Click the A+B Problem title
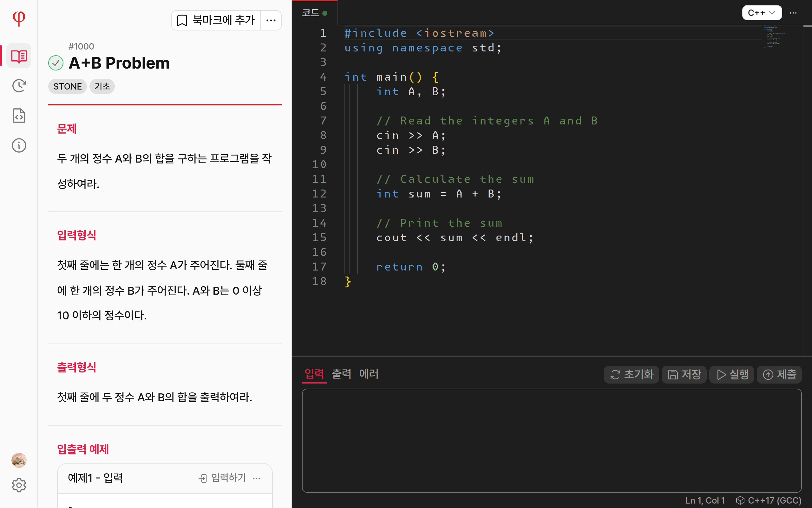Image resolution: width=812 pixels, height=508 pixels. click(119, 63)
